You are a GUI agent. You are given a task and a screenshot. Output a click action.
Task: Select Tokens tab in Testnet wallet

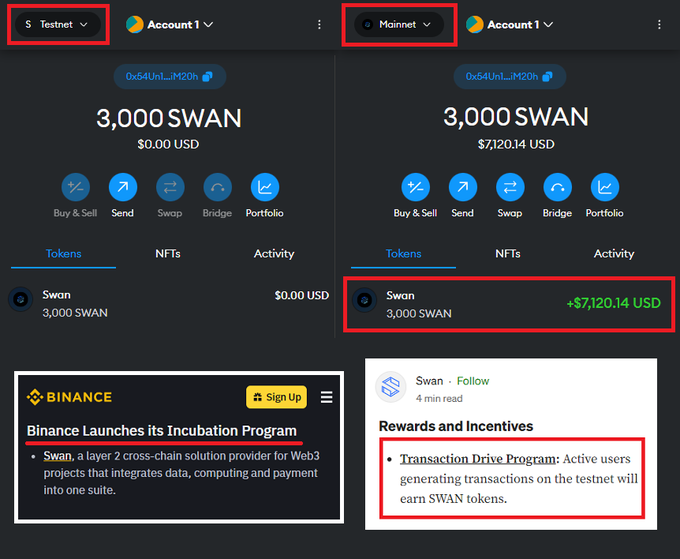[x=63, y=254]
